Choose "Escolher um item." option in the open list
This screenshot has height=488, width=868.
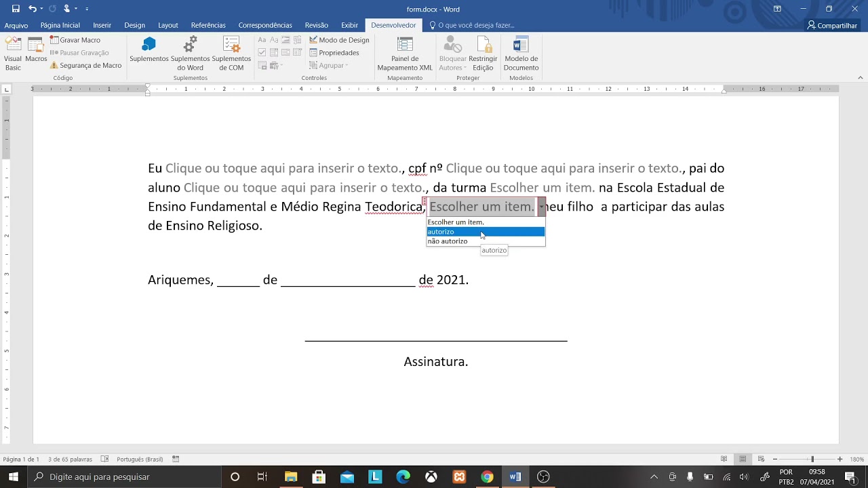(x=486, y=222)
